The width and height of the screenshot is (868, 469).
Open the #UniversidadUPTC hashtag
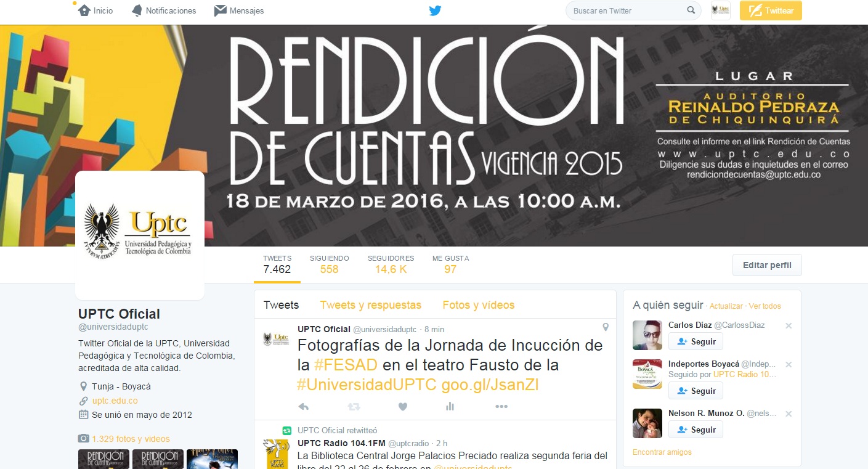(x=367, y=385)
